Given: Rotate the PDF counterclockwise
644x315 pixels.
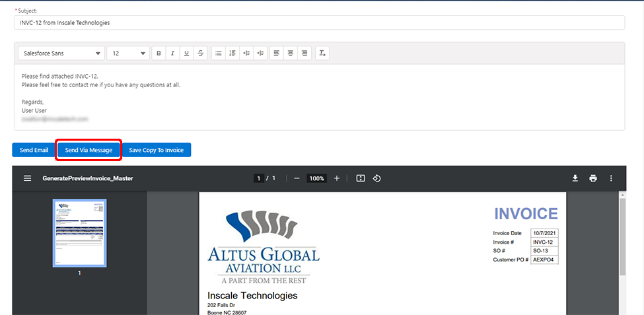Looking at the screenshot, I should point(377,178).
